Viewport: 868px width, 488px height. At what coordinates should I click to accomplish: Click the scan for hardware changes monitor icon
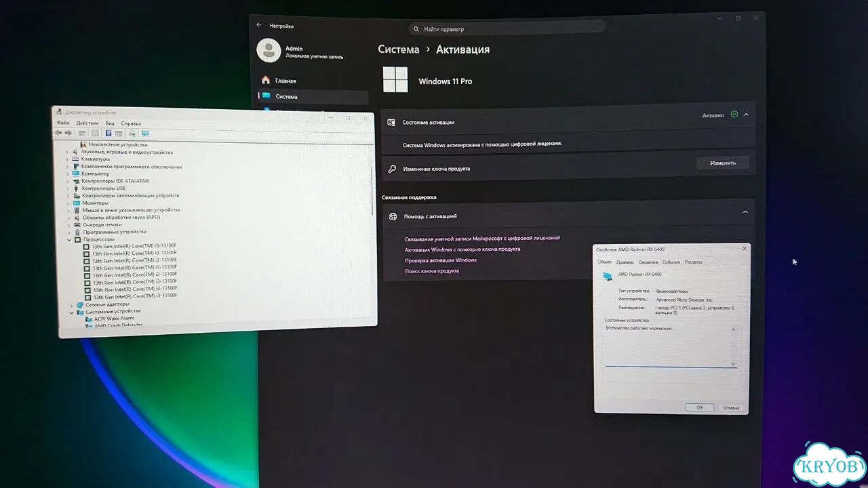145,134
